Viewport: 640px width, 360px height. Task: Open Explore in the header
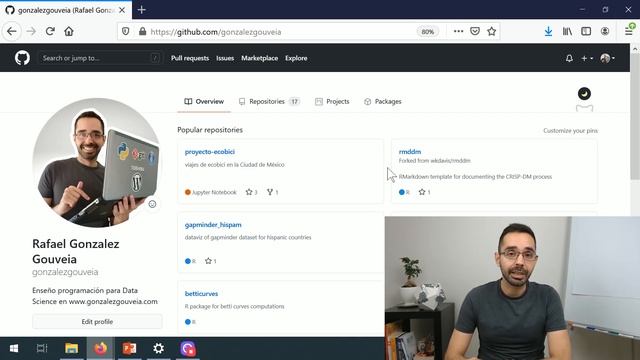pyautogui.click(x=296, y=58)
